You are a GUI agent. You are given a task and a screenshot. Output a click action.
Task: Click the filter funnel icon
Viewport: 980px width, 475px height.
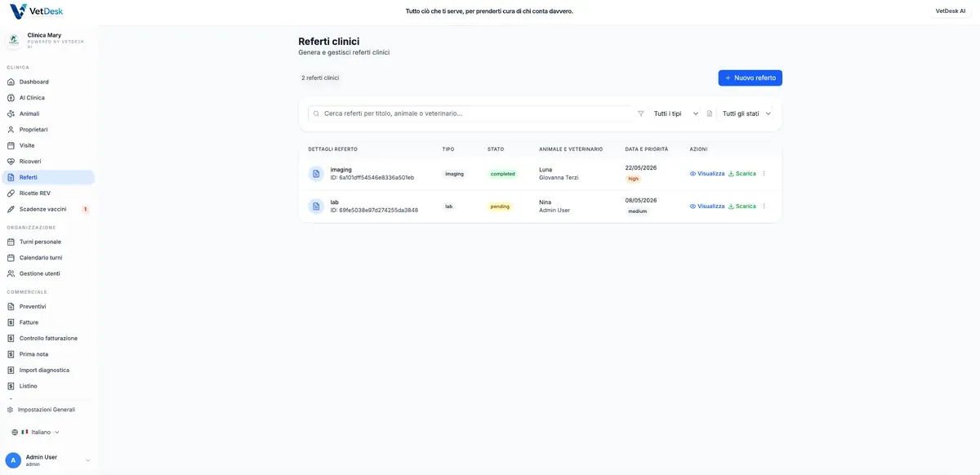pos(641,114)
